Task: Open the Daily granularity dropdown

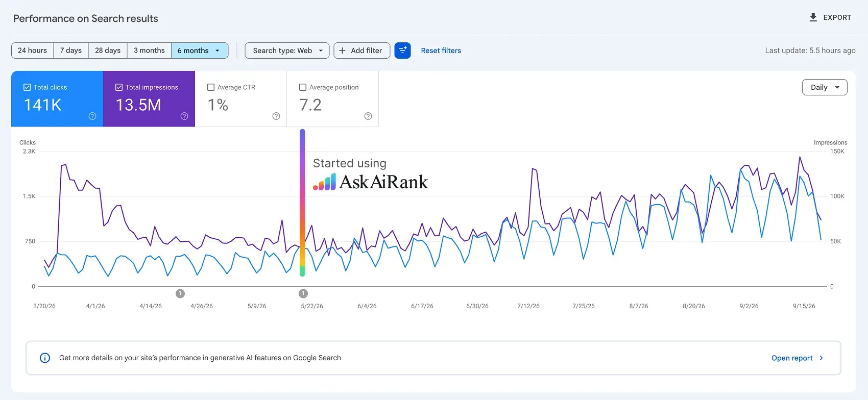Action: click(x=825, y=87)
